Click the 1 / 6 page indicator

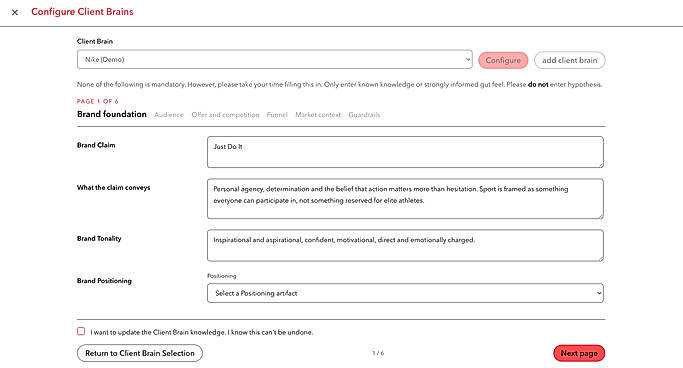click(378, 353)
